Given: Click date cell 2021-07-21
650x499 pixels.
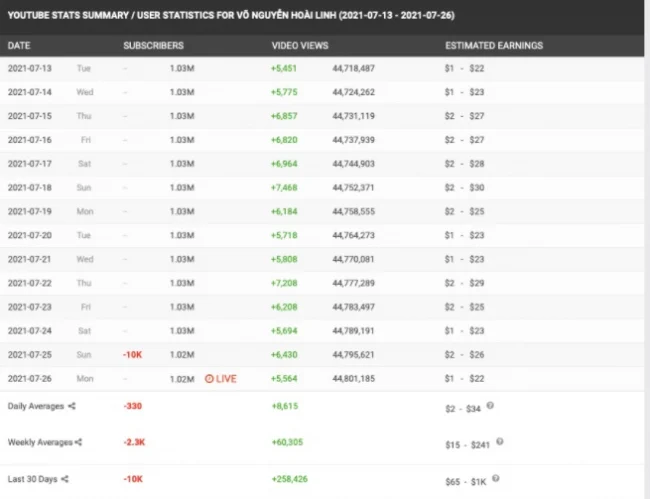Looking at the screenshot, I should [x=30, y=259].
